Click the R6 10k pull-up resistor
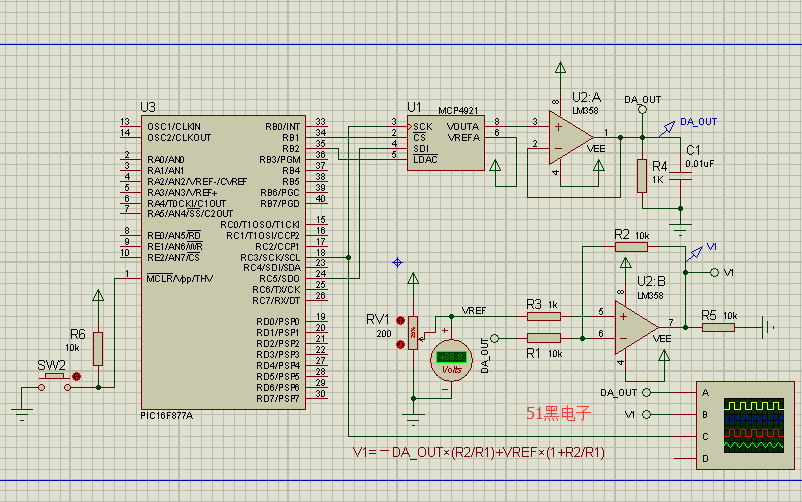The height and width of the screenshot is (502, 802). click(x=97, y=348)
